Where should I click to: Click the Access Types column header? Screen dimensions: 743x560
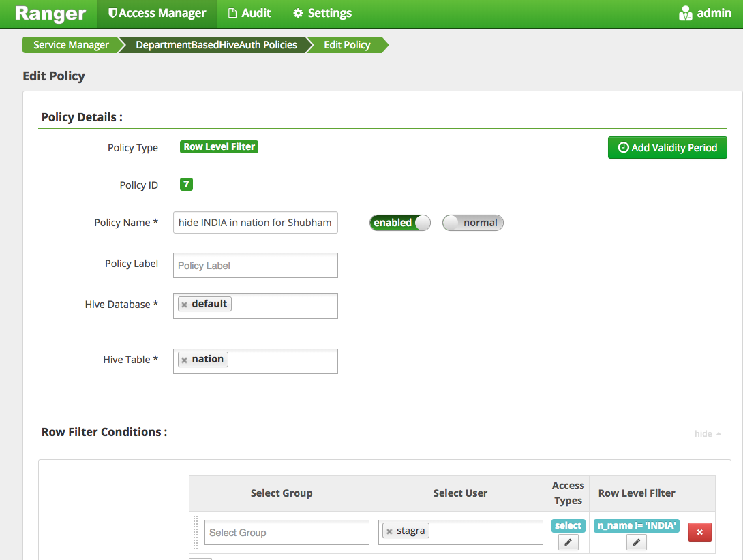568,493
